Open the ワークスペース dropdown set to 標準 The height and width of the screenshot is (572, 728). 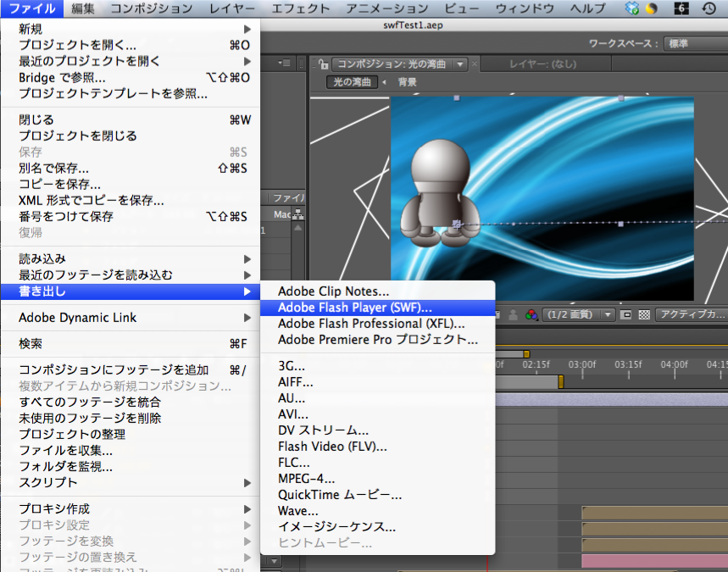pos(696,44)
